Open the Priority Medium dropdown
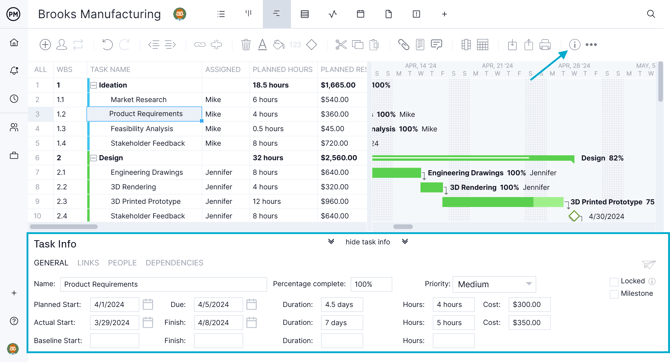 494,284
